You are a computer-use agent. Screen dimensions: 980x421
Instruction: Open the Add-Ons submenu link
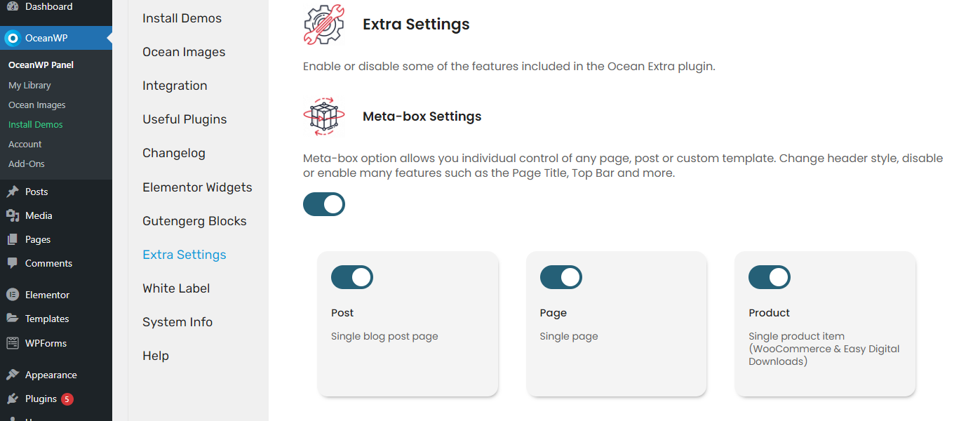coord(27,163)
